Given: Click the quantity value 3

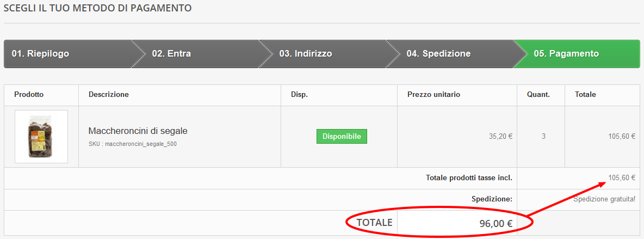Looking at the screenshot, I should pos(543,137).
